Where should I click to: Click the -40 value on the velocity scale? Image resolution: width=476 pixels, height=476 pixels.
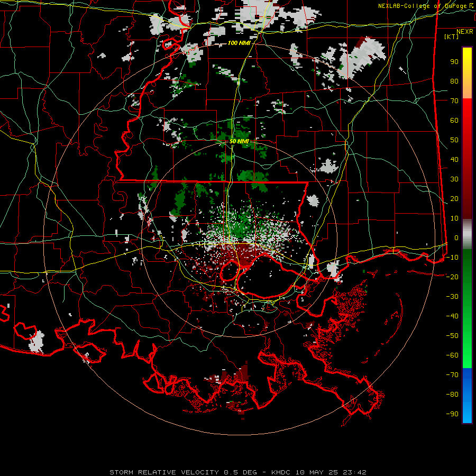pyautogui.click(x=452, y=316)
